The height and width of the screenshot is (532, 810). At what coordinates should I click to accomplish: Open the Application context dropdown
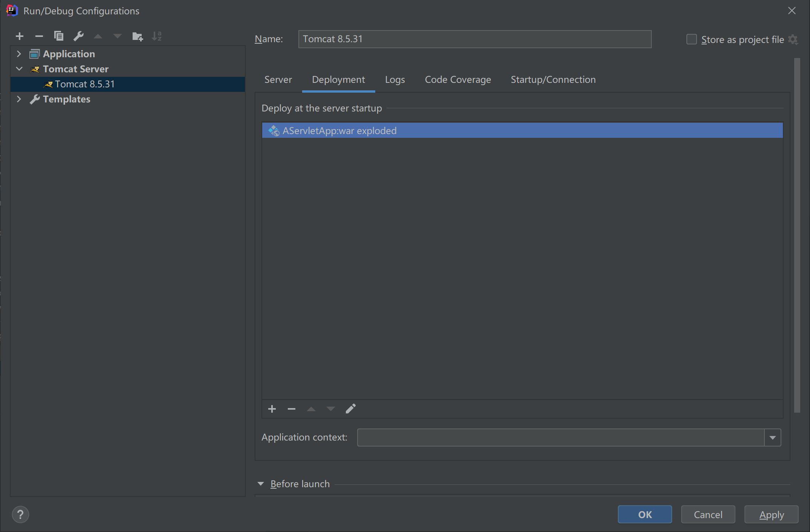pos(773,437)
